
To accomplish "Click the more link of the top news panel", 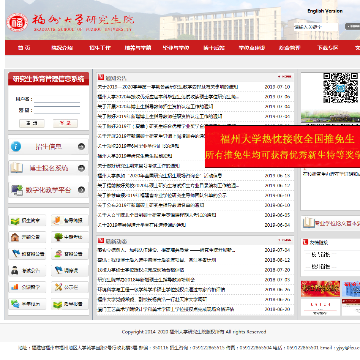I will [284, 77].
